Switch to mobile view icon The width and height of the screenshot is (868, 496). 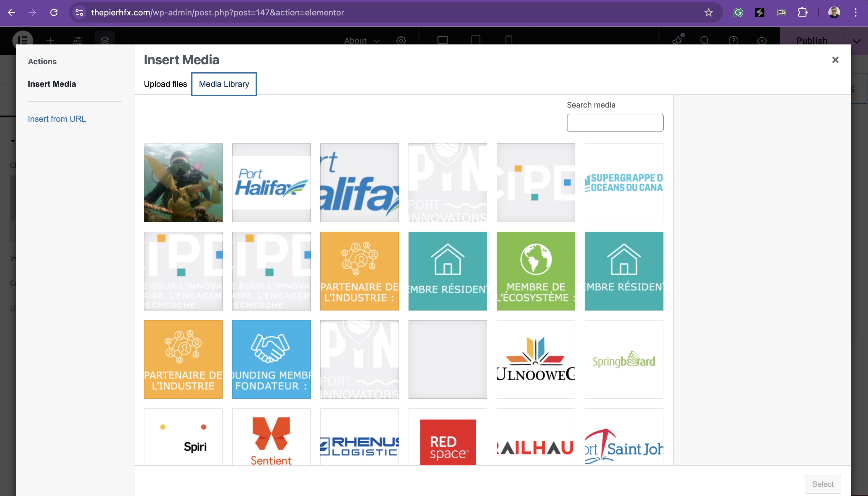tap(509, 40)
